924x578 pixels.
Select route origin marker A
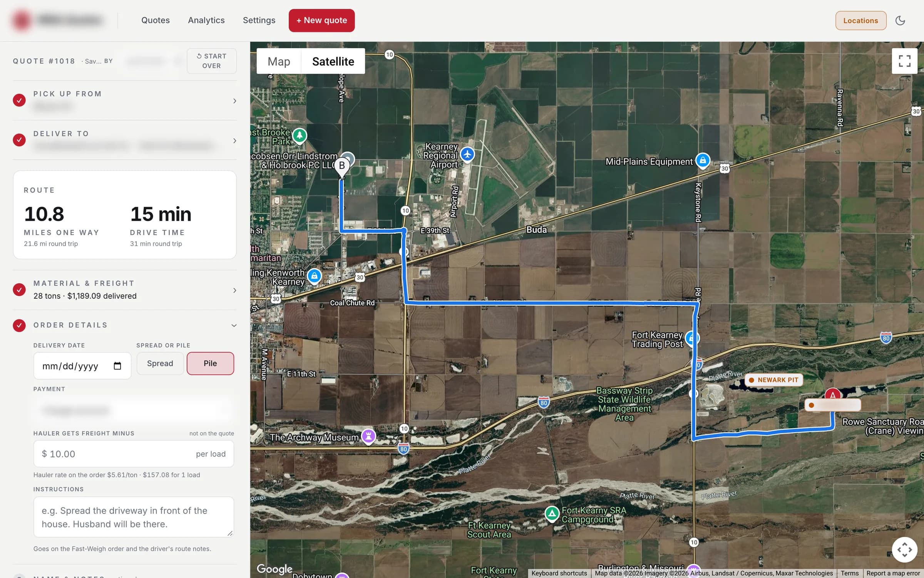(833, 395)
